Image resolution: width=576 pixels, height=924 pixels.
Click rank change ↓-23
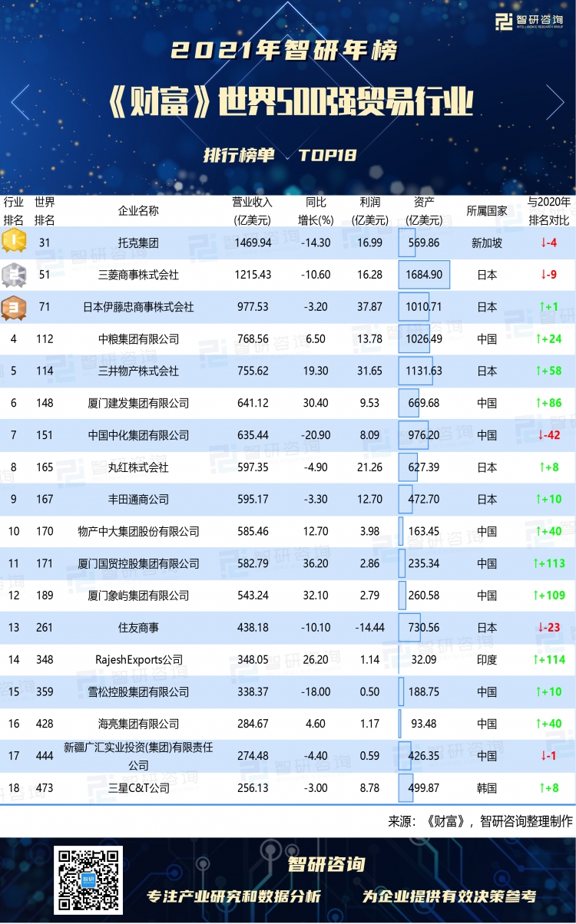point(549,628)
